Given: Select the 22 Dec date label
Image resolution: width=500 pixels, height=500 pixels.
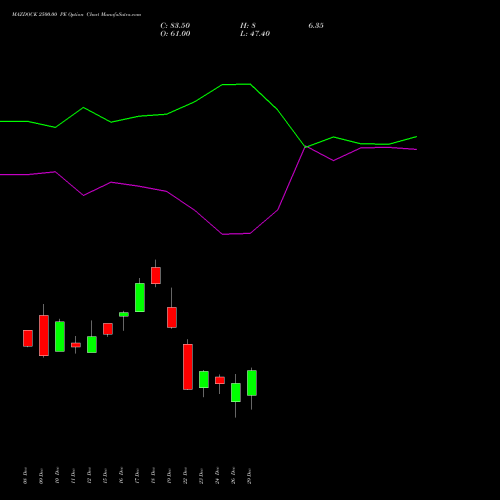Looking at the screenshot, I should point(185,476).
